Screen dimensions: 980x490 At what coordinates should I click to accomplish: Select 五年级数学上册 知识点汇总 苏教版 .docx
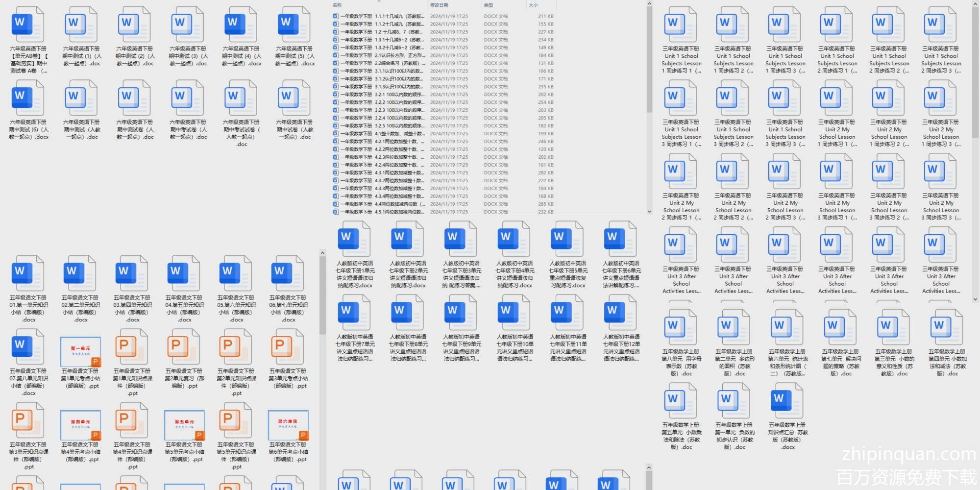tap(787, 416)
